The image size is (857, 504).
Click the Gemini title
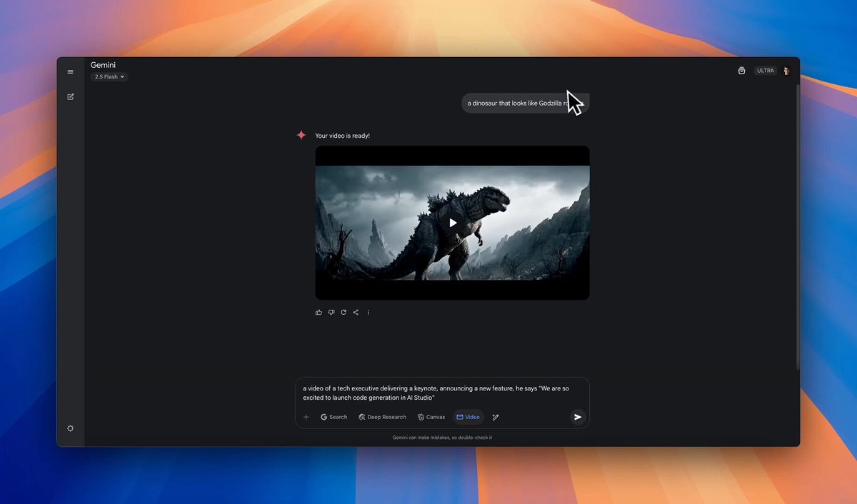coord(103,65)
